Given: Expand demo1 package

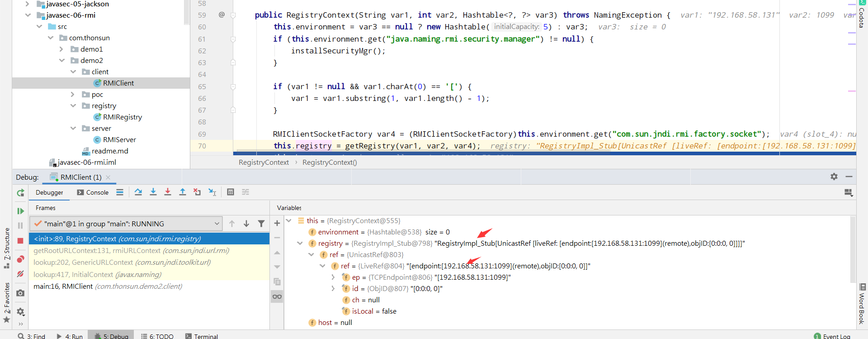Looking at the screenshot, I should pos(61,49).
